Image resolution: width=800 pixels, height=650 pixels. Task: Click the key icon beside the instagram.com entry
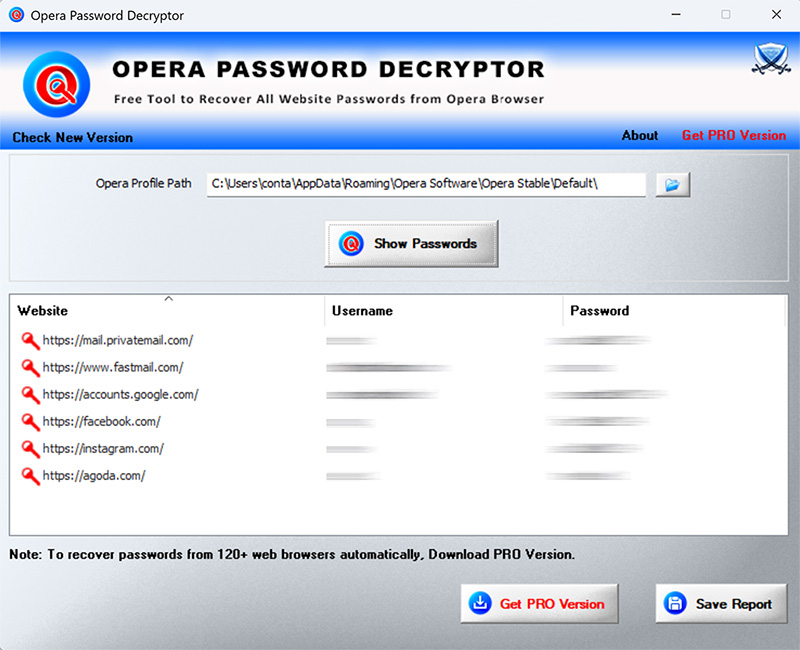coord(30,448)
